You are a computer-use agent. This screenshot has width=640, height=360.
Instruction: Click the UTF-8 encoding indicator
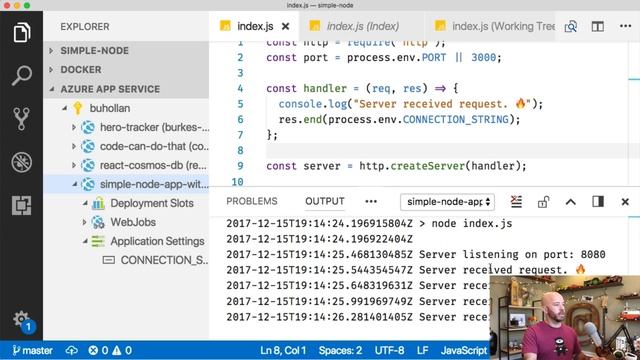pos(389,350)
